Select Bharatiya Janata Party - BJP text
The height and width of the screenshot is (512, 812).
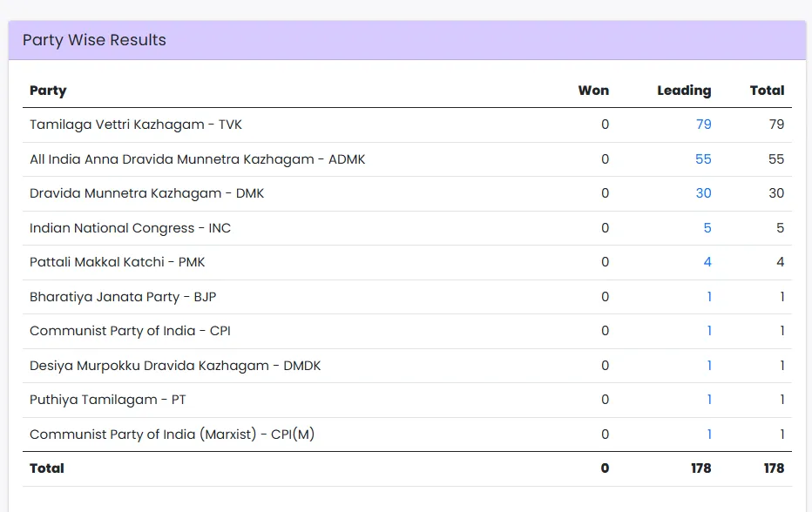[x=123, y=297]
